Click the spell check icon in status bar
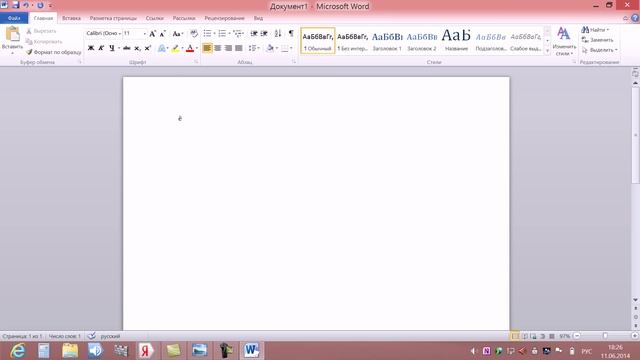The width and height of the screenshot is (640, 360). pos(92,336)
